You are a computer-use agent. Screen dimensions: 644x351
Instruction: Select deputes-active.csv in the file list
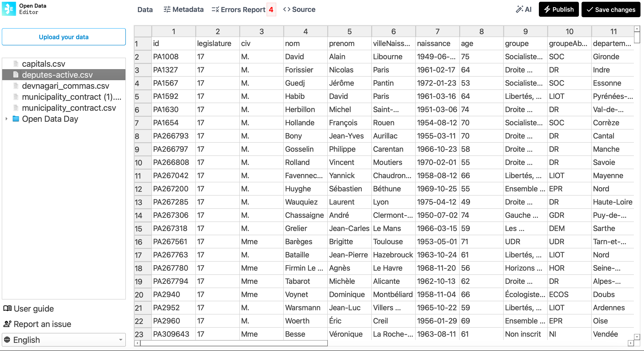64,75
